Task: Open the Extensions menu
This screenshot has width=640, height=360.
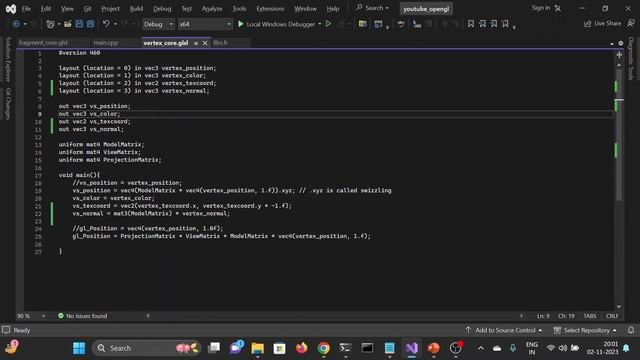Action: click(x=270, y=9)
